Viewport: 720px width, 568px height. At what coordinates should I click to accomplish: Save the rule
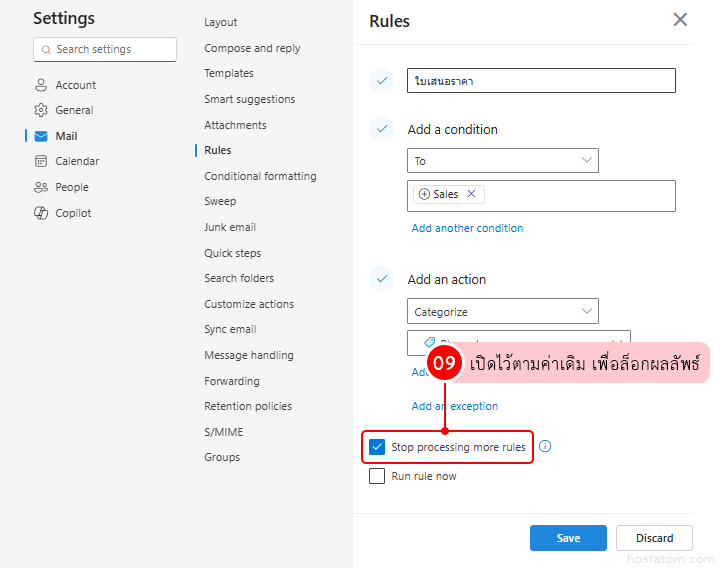(x=568, y=538)
